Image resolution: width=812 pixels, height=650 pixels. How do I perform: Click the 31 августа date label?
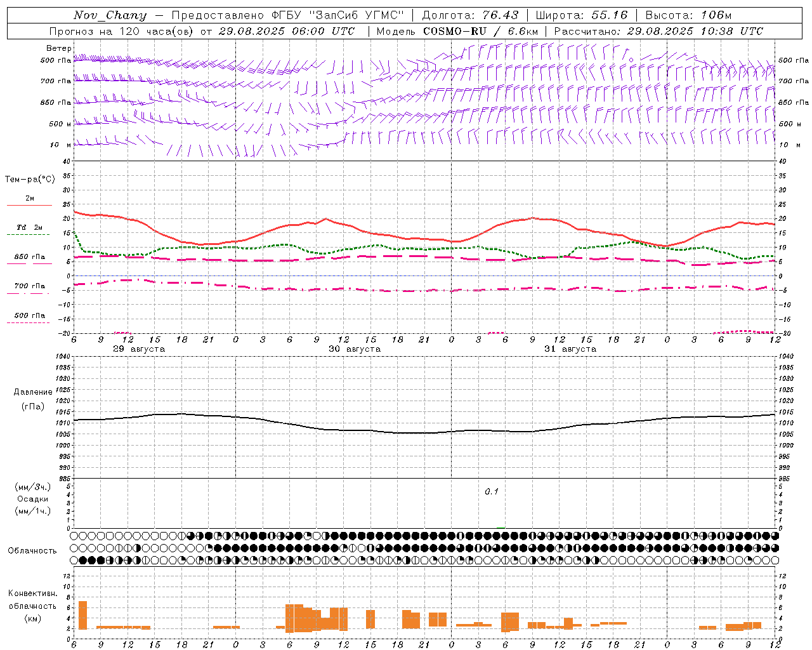(570, 349)
